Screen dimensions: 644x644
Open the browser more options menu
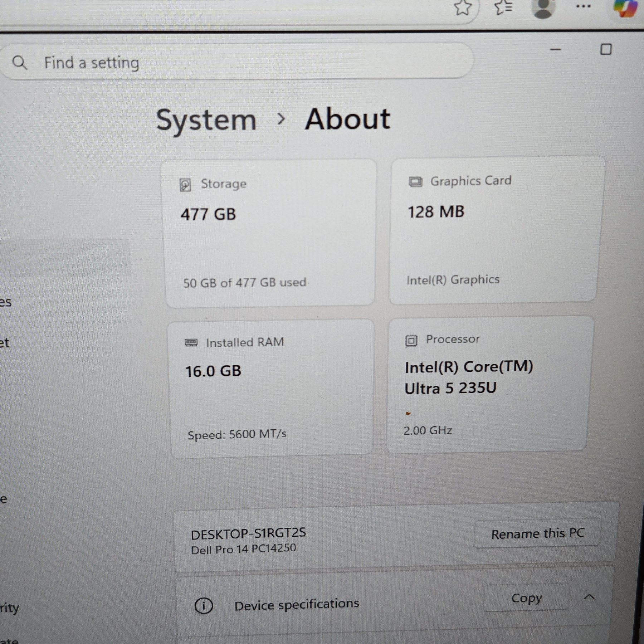pyautogui.click(x=583, y=6)
